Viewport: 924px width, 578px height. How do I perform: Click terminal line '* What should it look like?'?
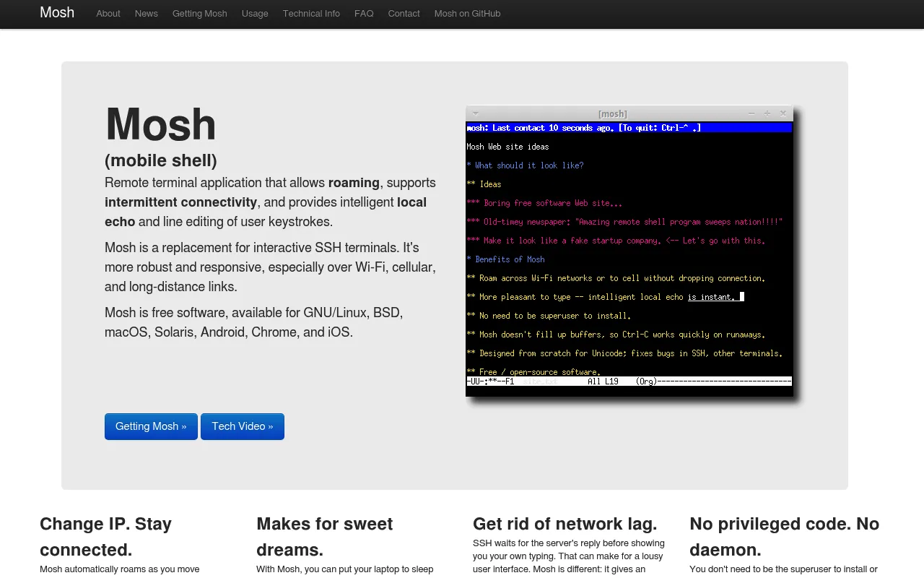[525, 165]
